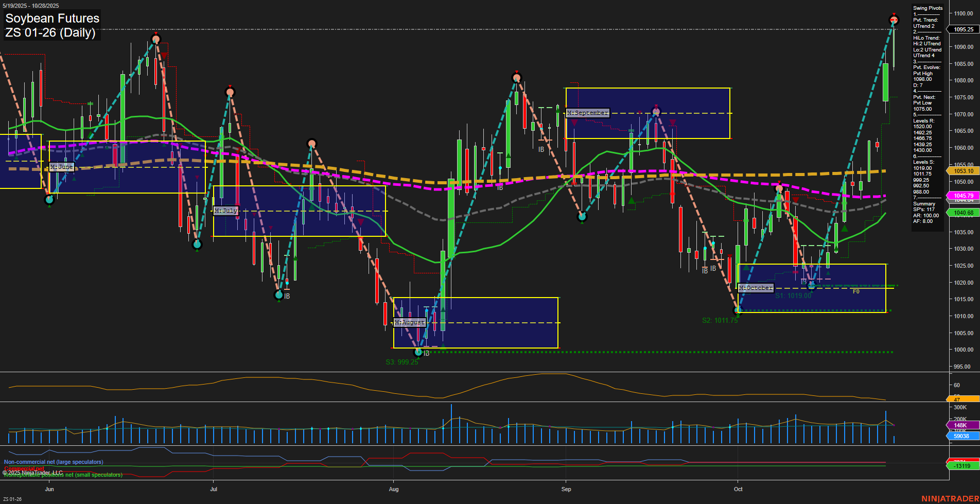Click the blue 59038 volume marker on the axis
The width and height of the screenshot is (980, 504).
962,436
